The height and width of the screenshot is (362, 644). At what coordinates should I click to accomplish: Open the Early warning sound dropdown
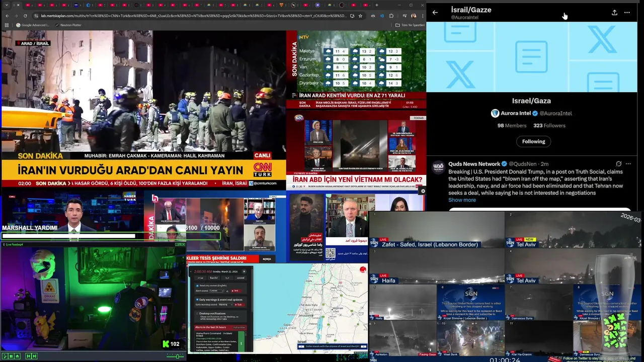pos(225,305)
